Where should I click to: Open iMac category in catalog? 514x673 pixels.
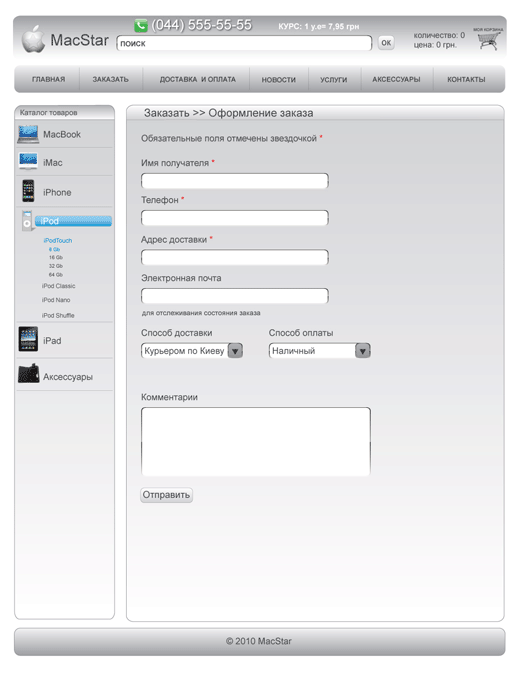[53, 163]
